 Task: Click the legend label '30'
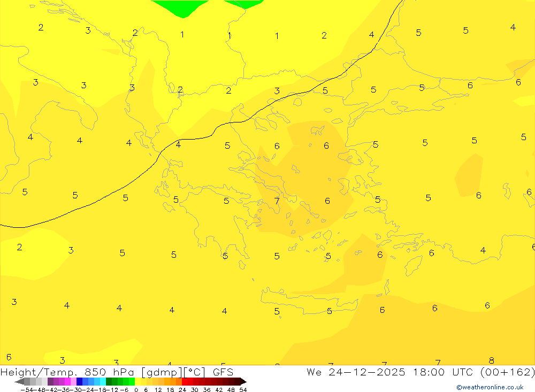pos(195,390)
